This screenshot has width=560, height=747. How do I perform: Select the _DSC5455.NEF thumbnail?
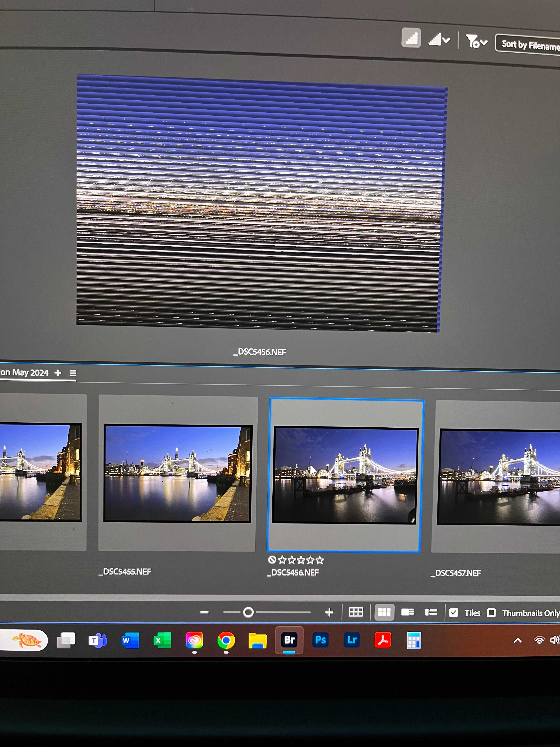click(x=178, y=473)
